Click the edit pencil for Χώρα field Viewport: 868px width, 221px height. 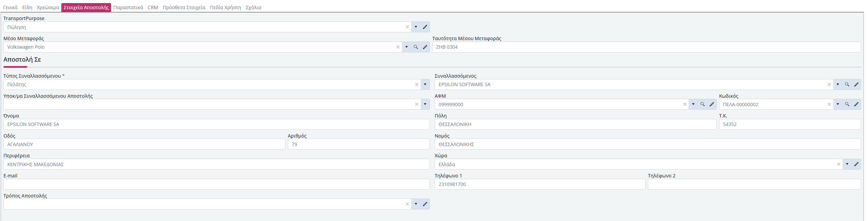[856, 164]
